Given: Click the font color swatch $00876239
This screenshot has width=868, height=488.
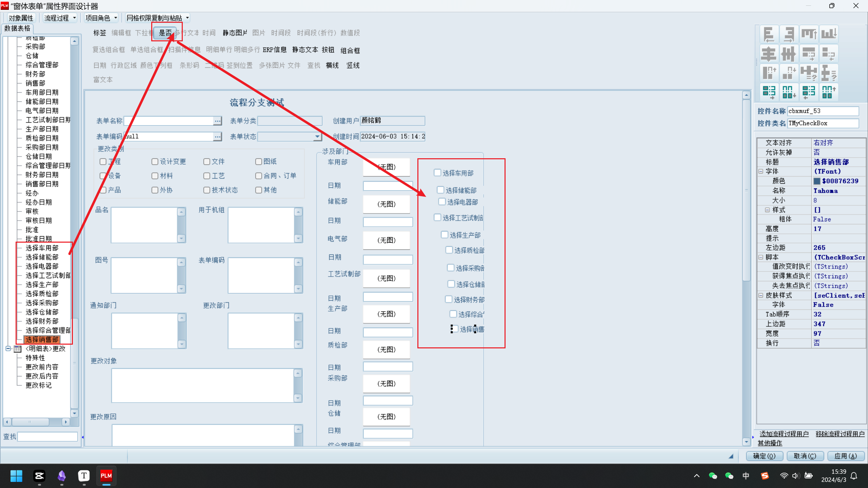Looking at the screenshot, I should tap(817, 181).
